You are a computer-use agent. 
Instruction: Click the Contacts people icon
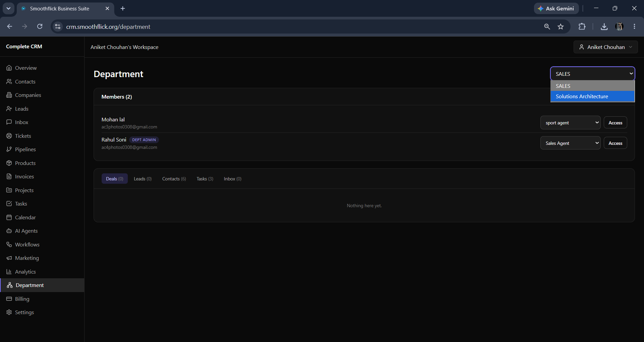coord(9,81)
